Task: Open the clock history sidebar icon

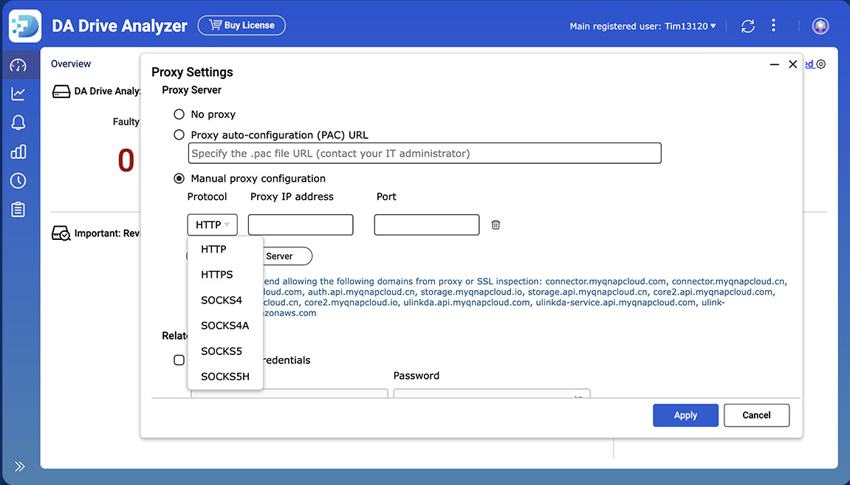Action: tap(18, 180)
